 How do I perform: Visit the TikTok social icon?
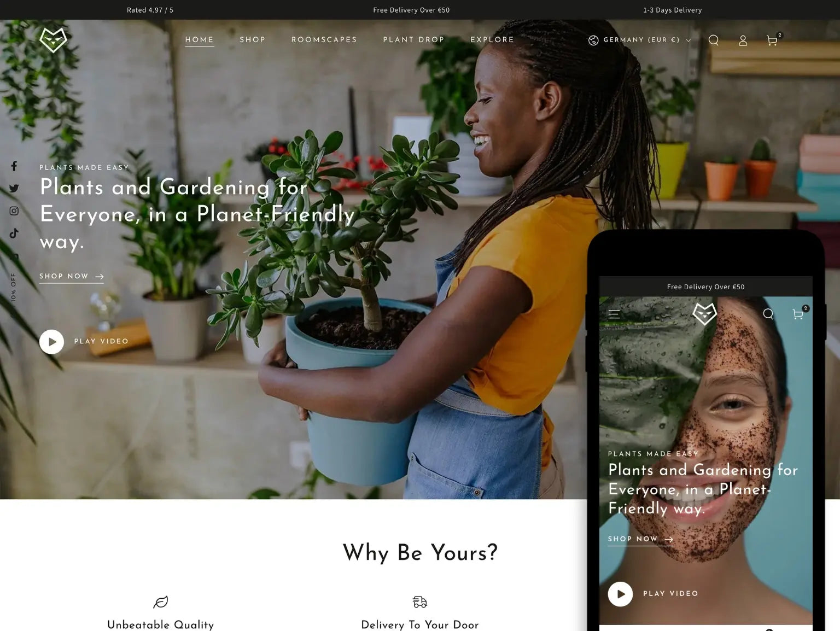tap(14, 233)
